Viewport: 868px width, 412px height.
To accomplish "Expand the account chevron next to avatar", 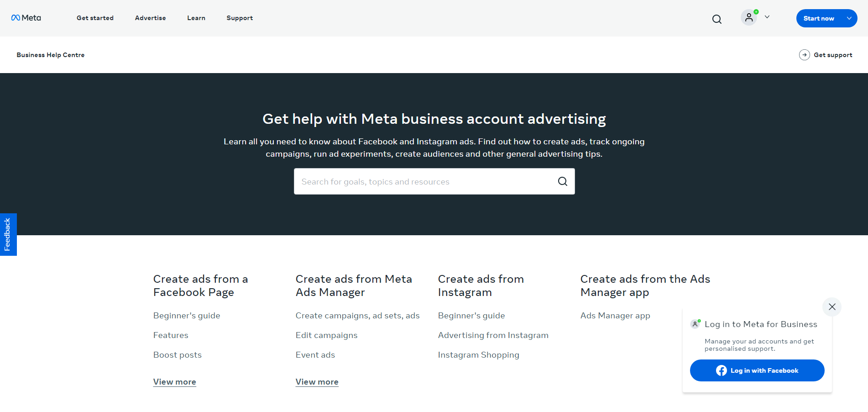I will 767,17.
